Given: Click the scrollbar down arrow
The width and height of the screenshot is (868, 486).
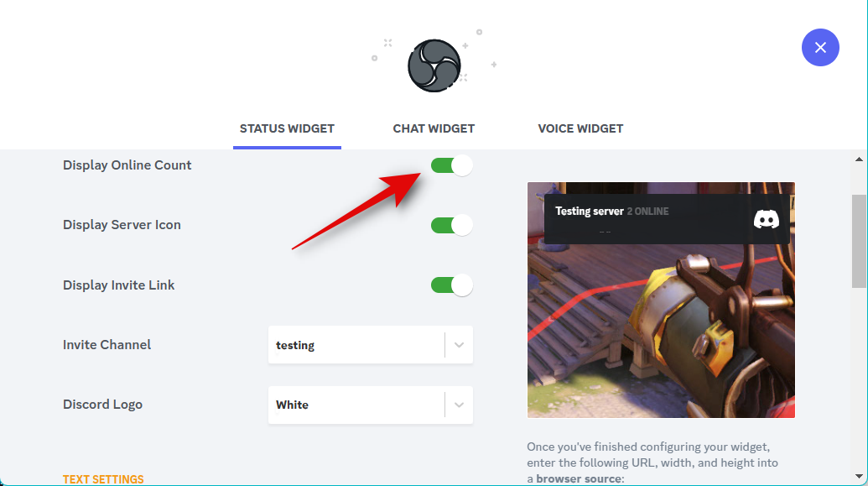Looking at the screenshot, I should 859,476.
